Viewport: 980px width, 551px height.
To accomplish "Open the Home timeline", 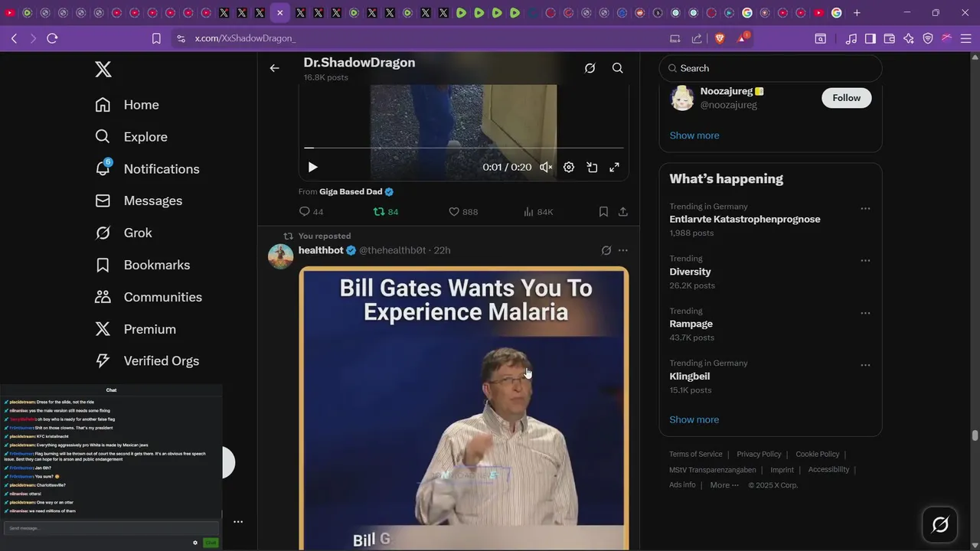I will click(127, 105).
